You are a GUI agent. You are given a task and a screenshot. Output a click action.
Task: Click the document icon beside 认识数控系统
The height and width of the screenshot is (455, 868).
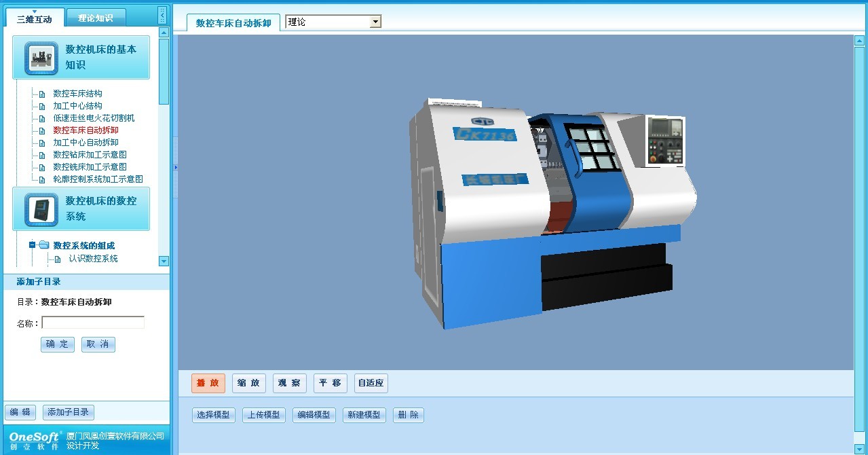coord(58,259)
